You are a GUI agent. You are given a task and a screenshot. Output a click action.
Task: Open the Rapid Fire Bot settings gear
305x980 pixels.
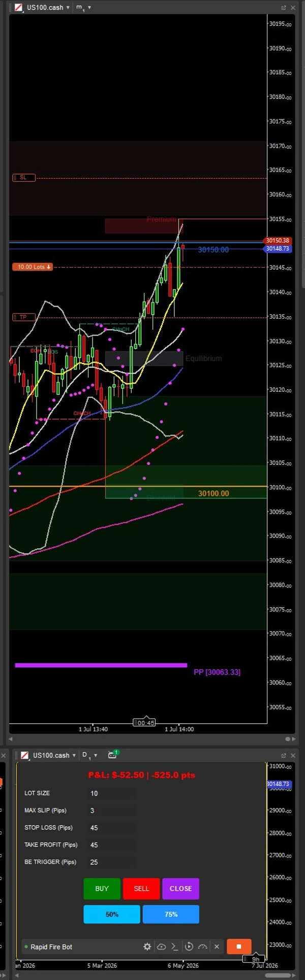point(147,947)
